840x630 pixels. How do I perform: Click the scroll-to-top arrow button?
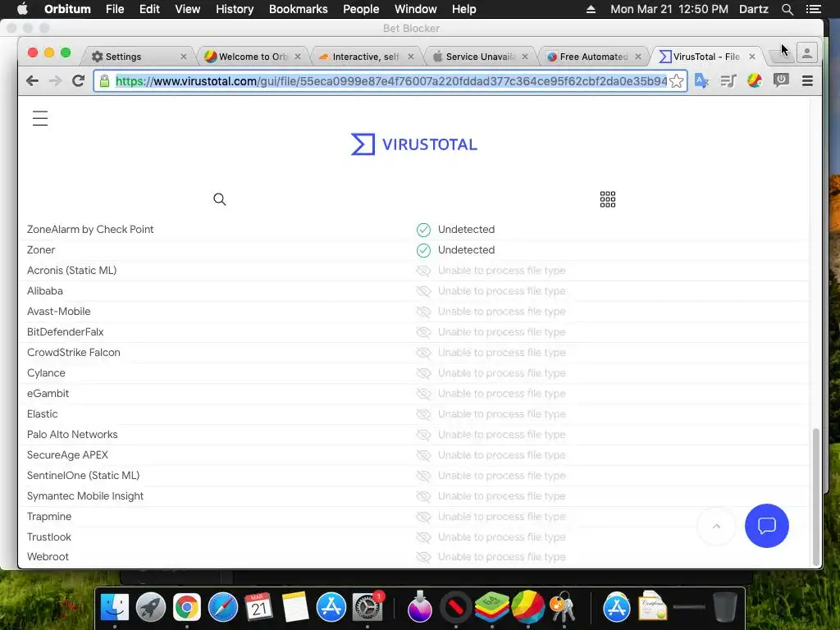[716, 526]
